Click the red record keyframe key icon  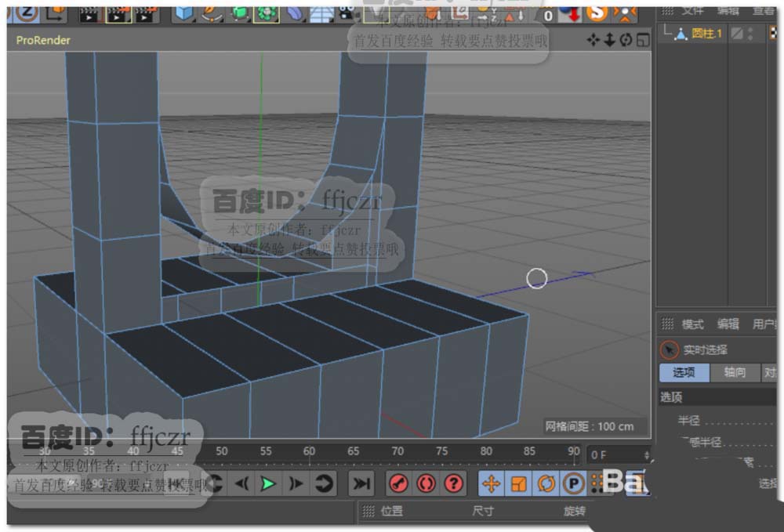pos(398,483)
